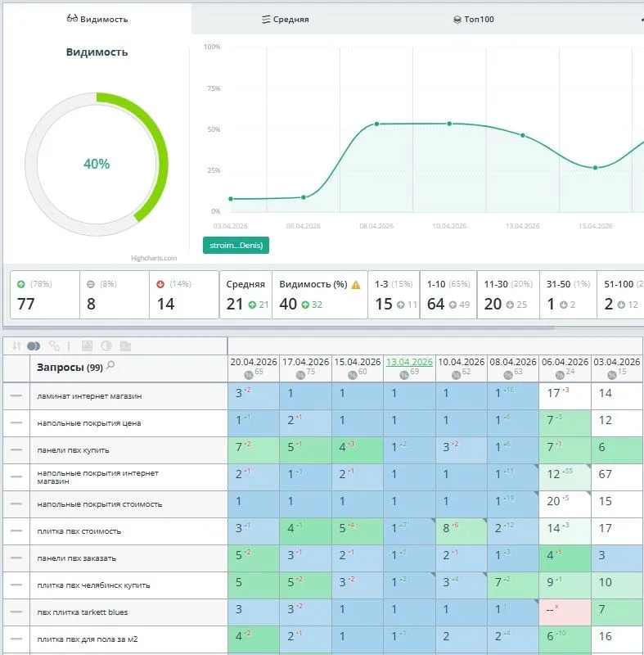Click the Highcharts.com credit link
Image resolution: width=644 pixels, height=655 pixels.
tap(154, 258)
